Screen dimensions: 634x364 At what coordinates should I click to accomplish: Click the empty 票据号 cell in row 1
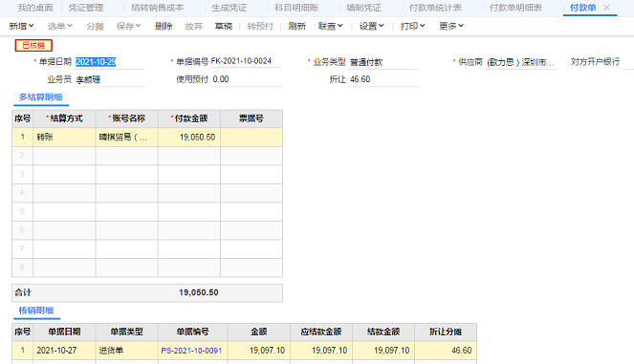coord(251,138)
